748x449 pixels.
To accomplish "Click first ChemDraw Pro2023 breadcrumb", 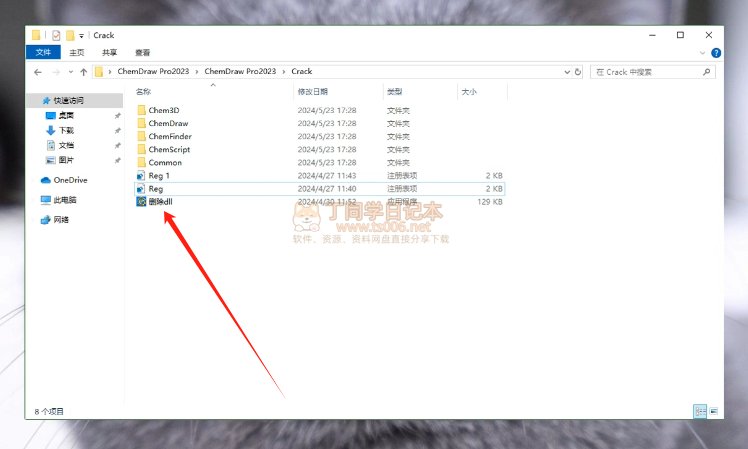I will (x=153, y=71).
